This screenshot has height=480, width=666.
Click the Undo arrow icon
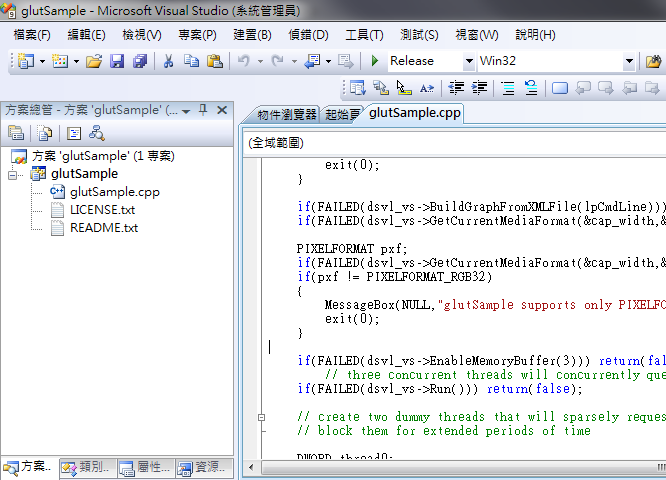tap(244, 61)
